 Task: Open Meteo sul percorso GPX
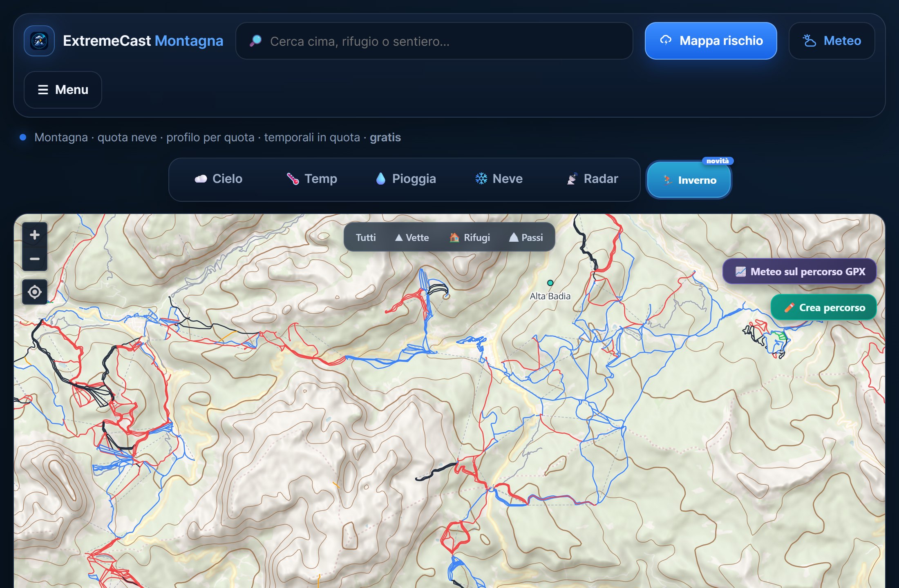point(800,272)
